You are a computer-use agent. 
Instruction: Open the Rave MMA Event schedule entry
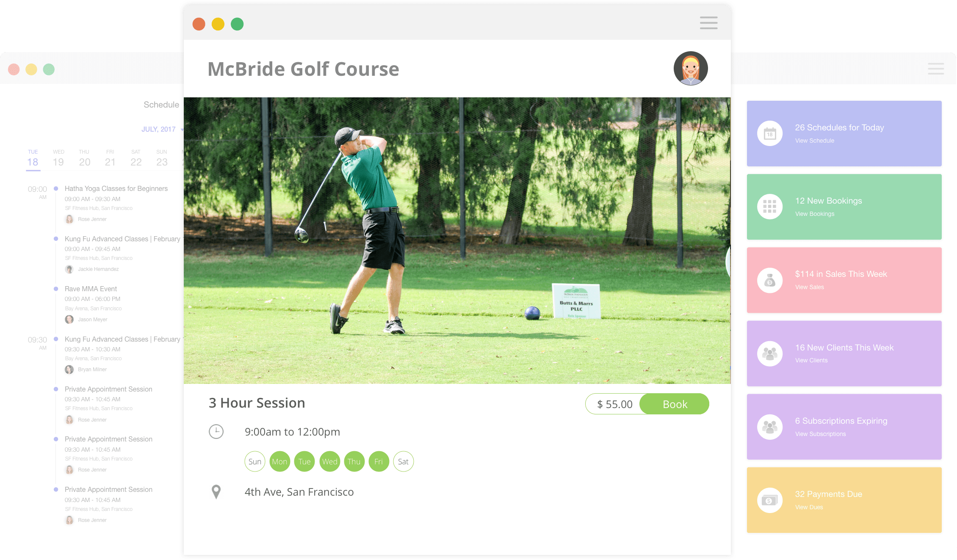[x=91, y=289]
